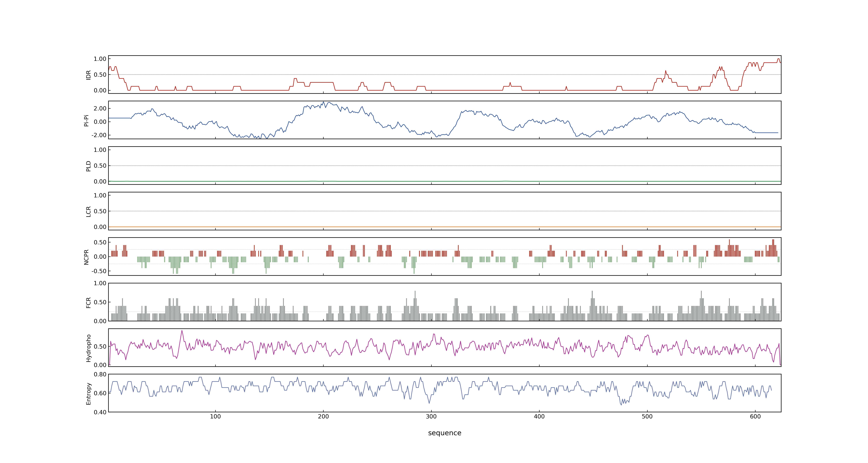Viewport: 868px width, 463px height.
Task: Select x-axis tick label "100"
Action: 215,416
